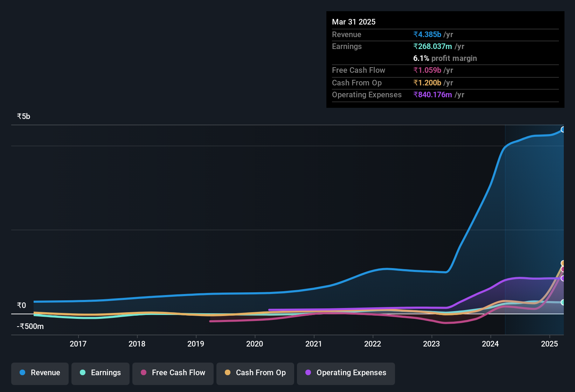575x392 pixels.
Task: Click the Operating Expenses tooltip row label
Action: (367, 94)
